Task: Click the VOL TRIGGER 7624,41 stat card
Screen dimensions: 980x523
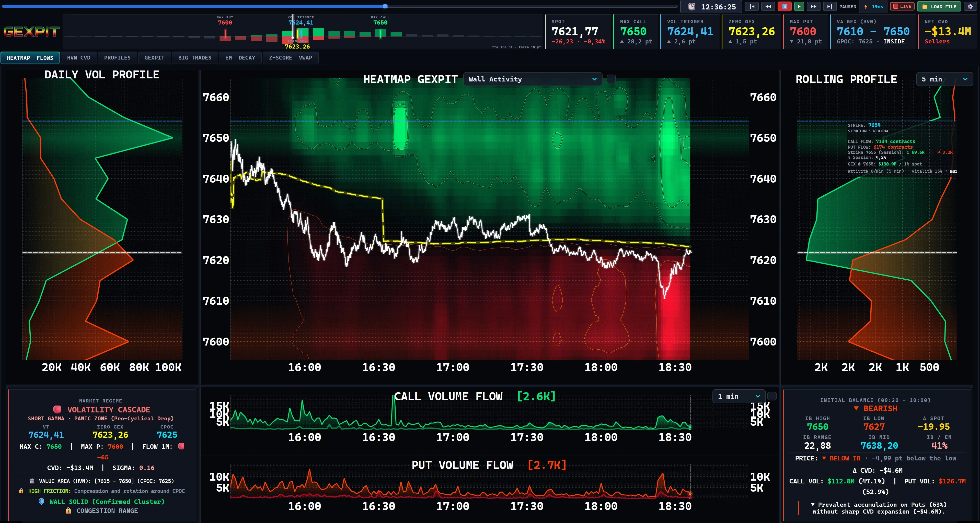Action: [690, 32]
